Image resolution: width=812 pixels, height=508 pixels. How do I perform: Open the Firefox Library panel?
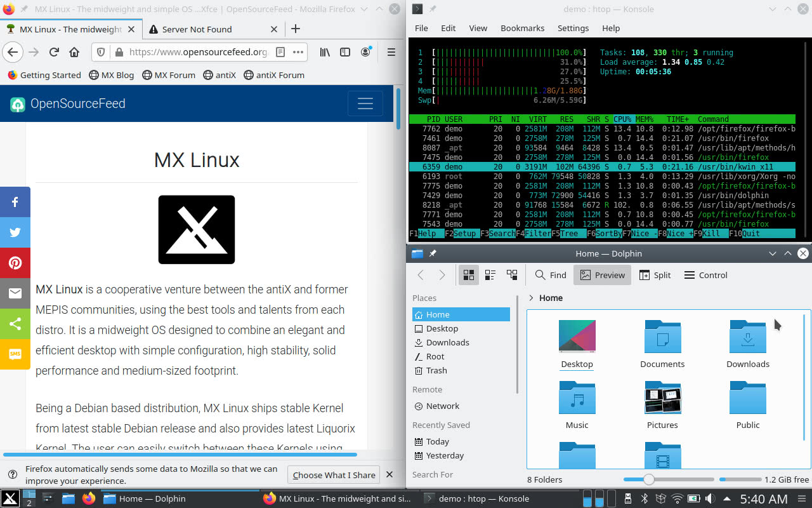pyautogui.click(x=324, y=52)
